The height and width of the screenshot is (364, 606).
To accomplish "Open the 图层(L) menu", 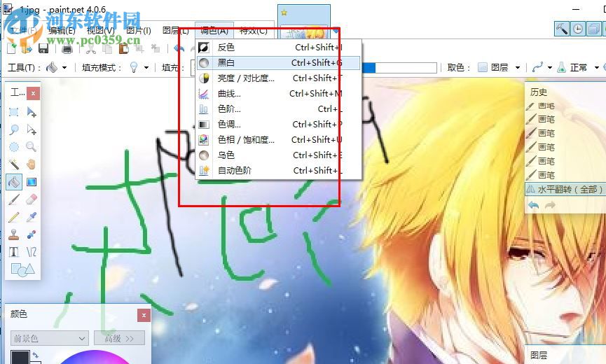I will (x=175, y=31).
